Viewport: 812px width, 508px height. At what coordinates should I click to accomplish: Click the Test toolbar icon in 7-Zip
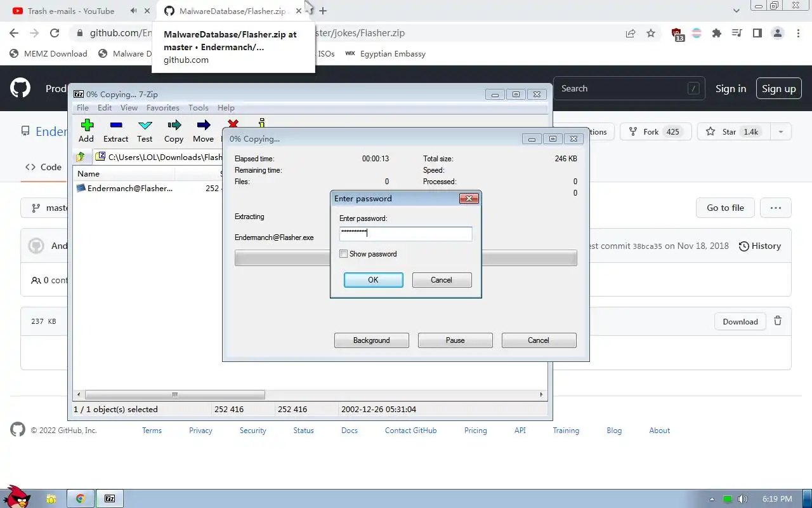pyautogui.click(x=145, y=130)
